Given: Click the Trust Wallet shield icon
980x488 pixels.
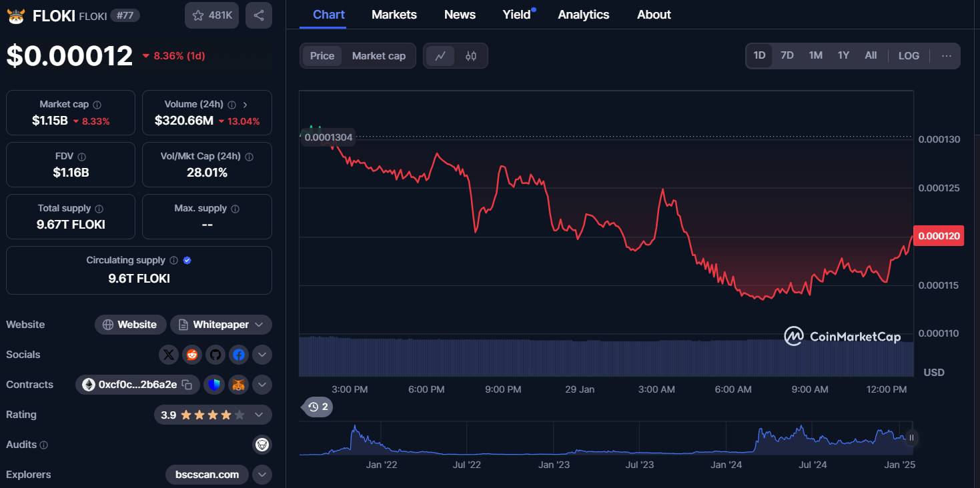Looking at the screenshot, I should tap(214, 385).
